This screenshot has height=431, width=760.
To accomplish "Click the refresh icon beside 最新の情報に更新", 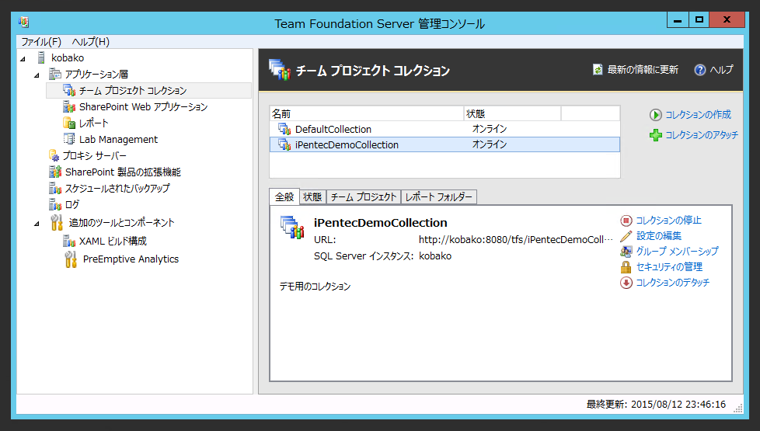I will coord(598,70).
